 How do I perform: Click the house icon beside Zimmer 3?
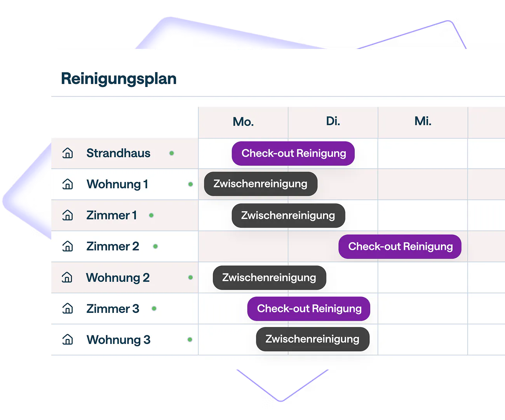(x=68, y=309)
